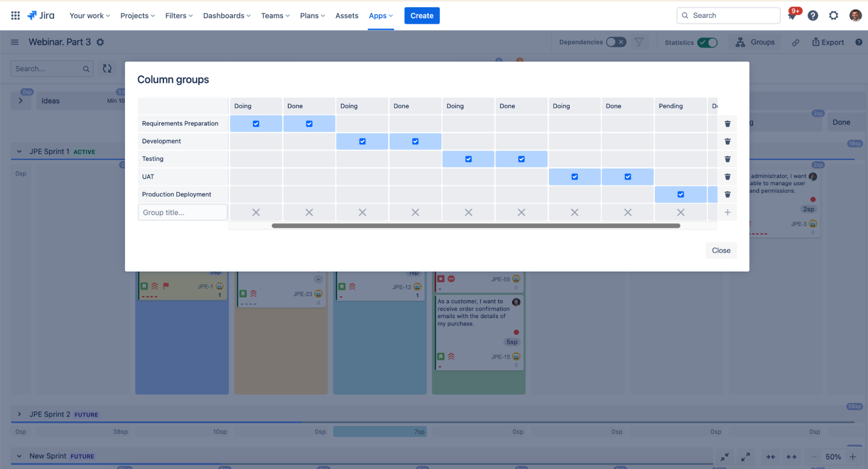Click the Create button
This screenshot has width=868, height=469.
[422, 16]
